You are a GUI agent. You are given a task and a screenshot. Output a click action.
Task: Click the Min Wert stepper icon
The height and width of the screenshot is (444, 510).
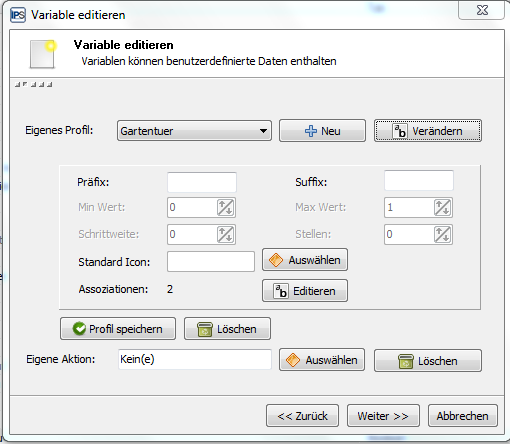point(226,207)
